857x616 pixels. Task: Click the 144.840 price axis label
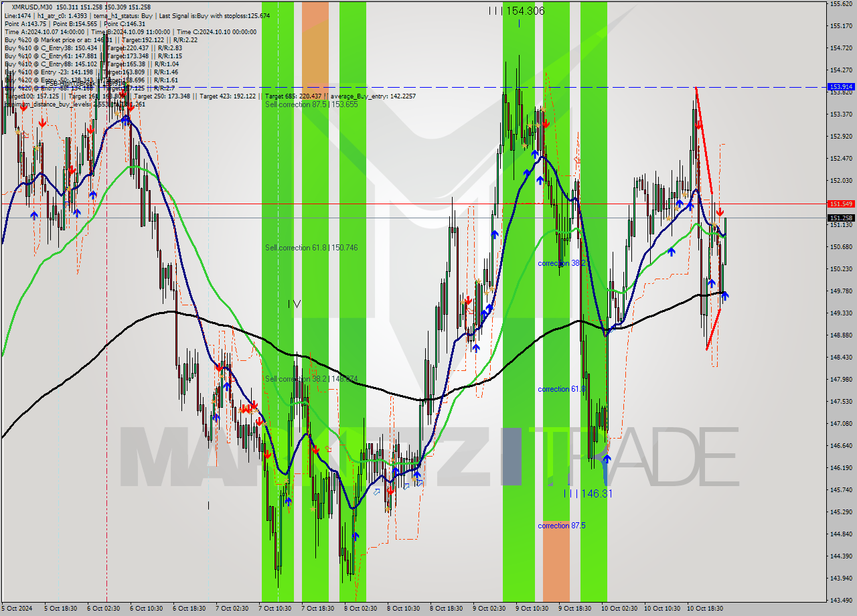(x=841, y=534)
